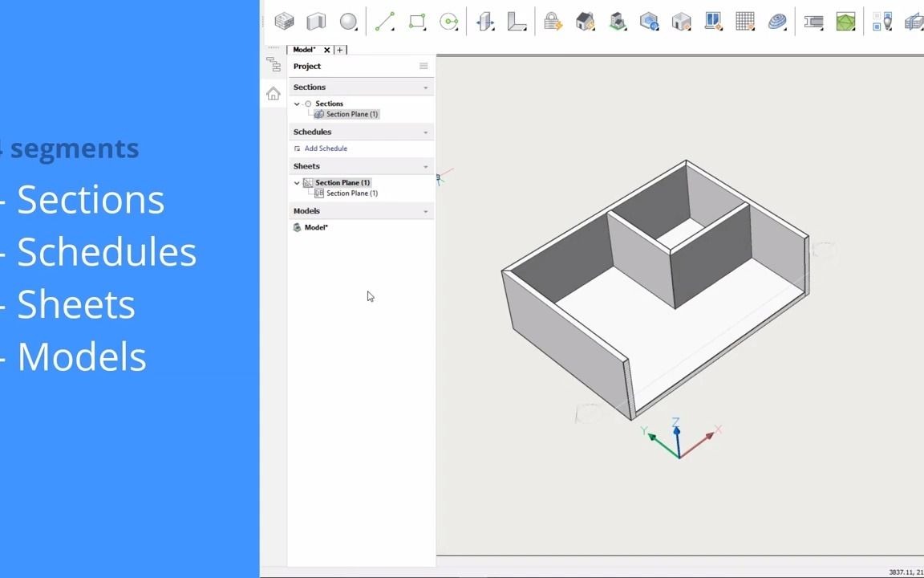Collapse the Sheets panel
The image size is (924, 578).
(425, 166)
